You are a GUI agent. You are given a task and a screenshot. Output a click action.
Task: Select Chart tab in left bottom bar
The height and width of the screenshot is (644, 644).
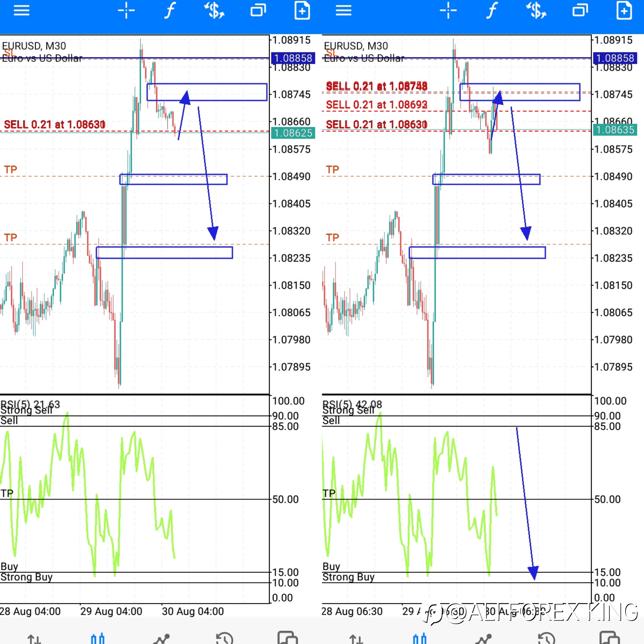98,638
